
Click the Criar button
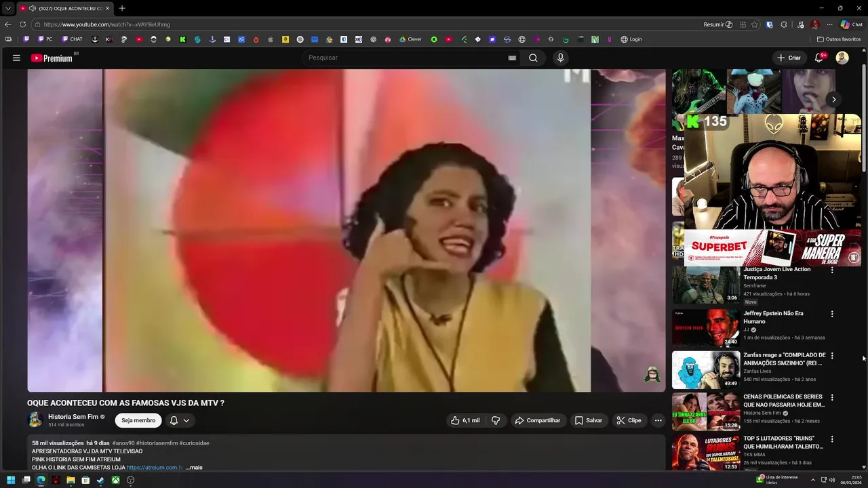(789, 58)
